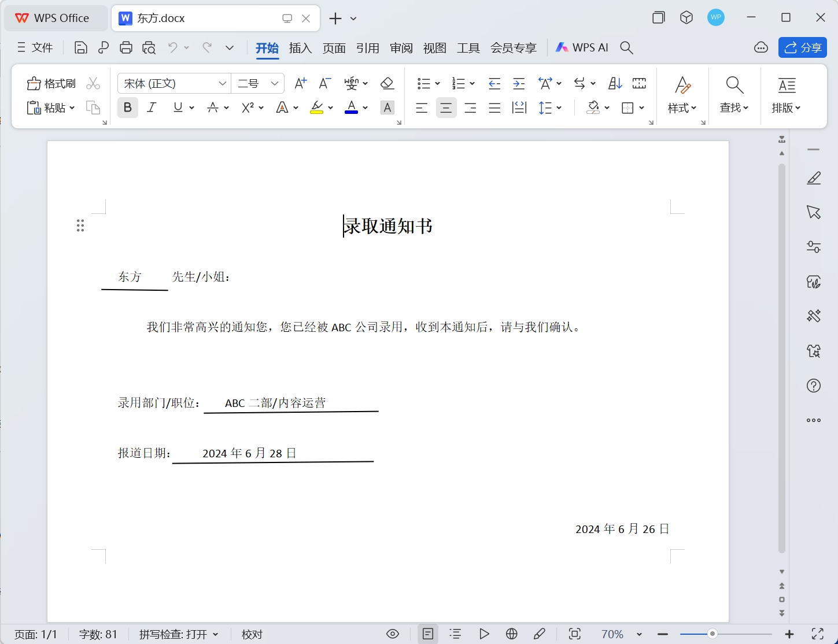Center-align the paragraph
The height and width of the screenshot is (644, 838).
(x=446, y=108)
